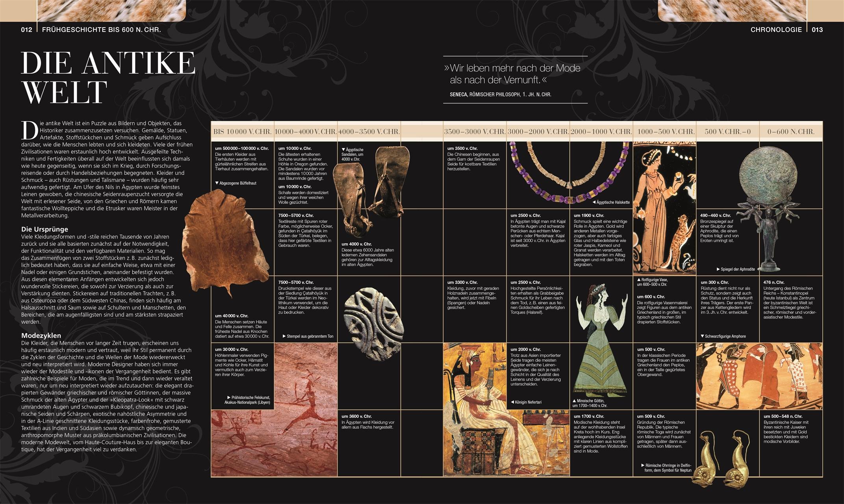Image resolution: width=844 pixels, height=504 pixels.
Task: Select the '3000–2000 V. CHR.' column header
Action: tap(538, 132)
